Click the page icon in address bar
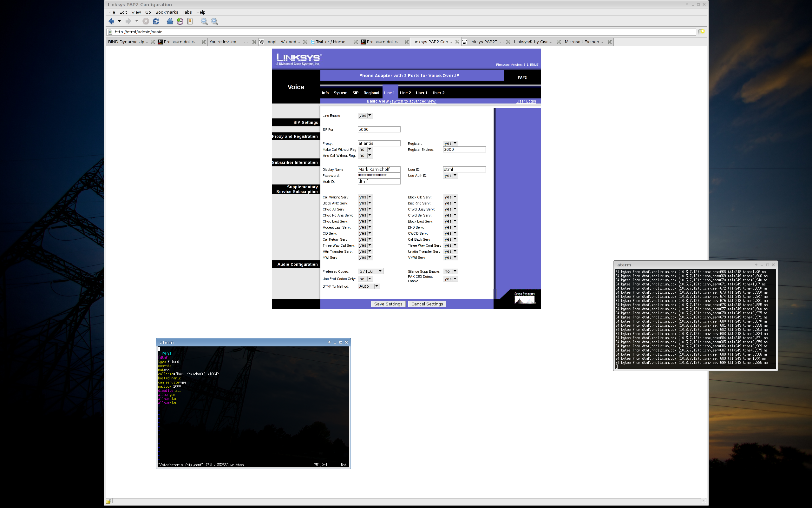This screenshot has width=812, height=508. (x=110, y=32)
